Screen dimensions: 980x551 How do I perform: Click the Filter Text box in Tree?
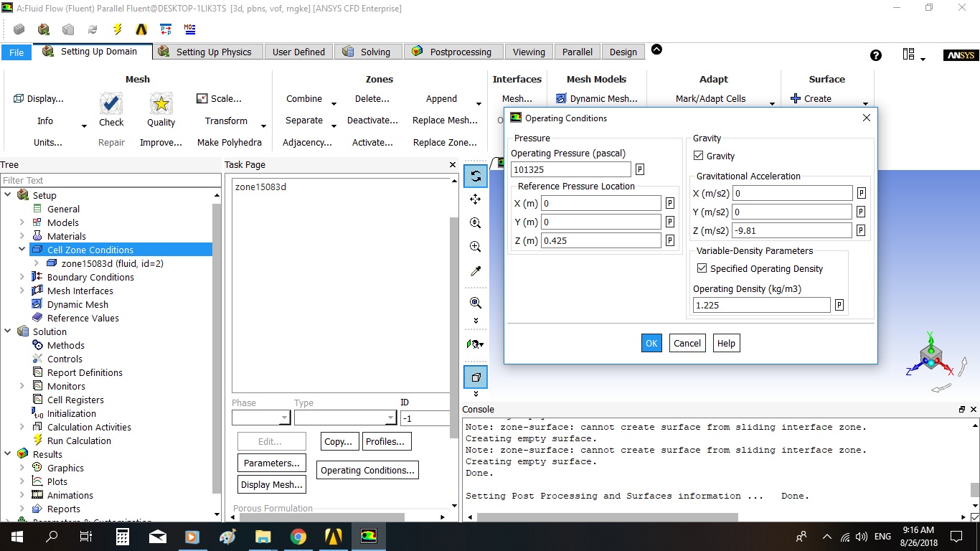pyautogui.click(x=110, y=180)
